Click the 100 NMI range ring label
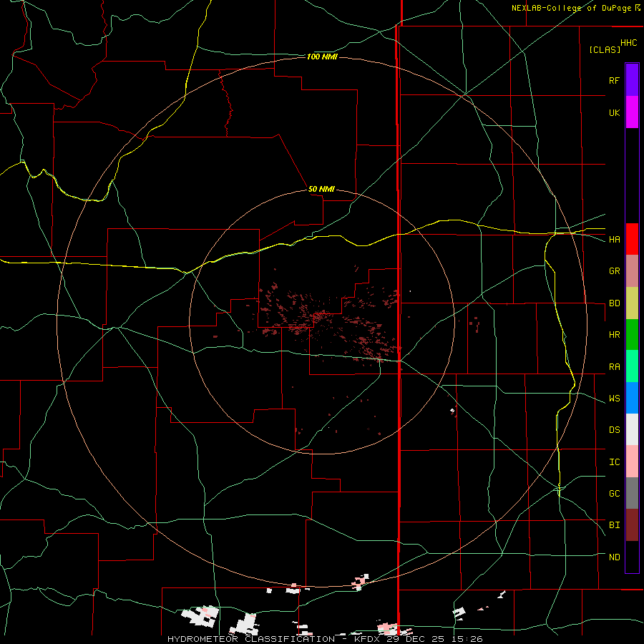Screen dimensions: 644x644 pyautogui.click(x=322, y=57)
